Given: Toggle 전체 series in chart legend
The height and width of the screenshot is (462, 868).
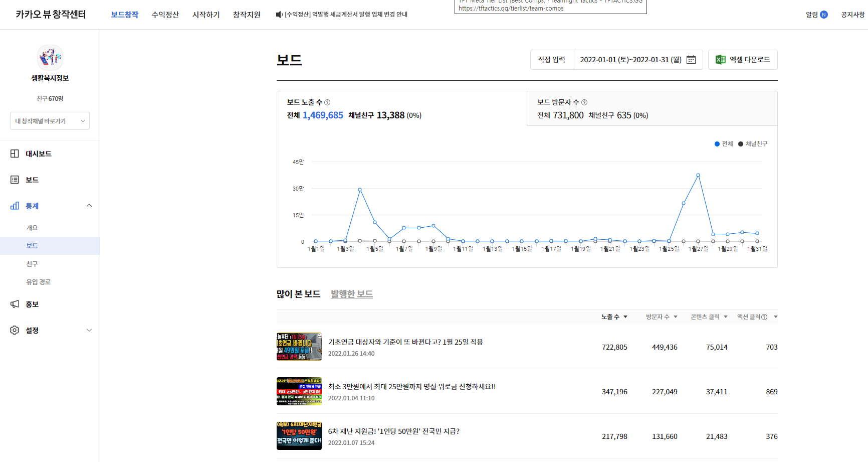Looking at the screenshot, I should click(724, 144).
